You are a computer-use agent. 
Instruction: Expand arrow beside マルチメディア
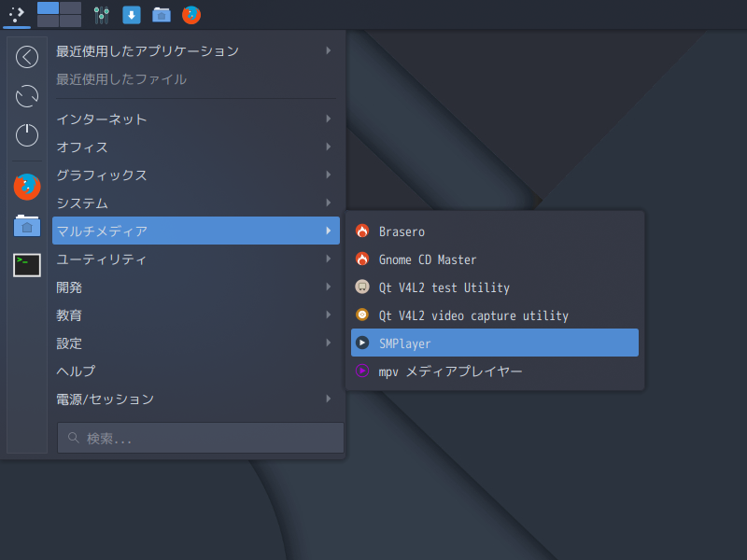click(329, 231)
